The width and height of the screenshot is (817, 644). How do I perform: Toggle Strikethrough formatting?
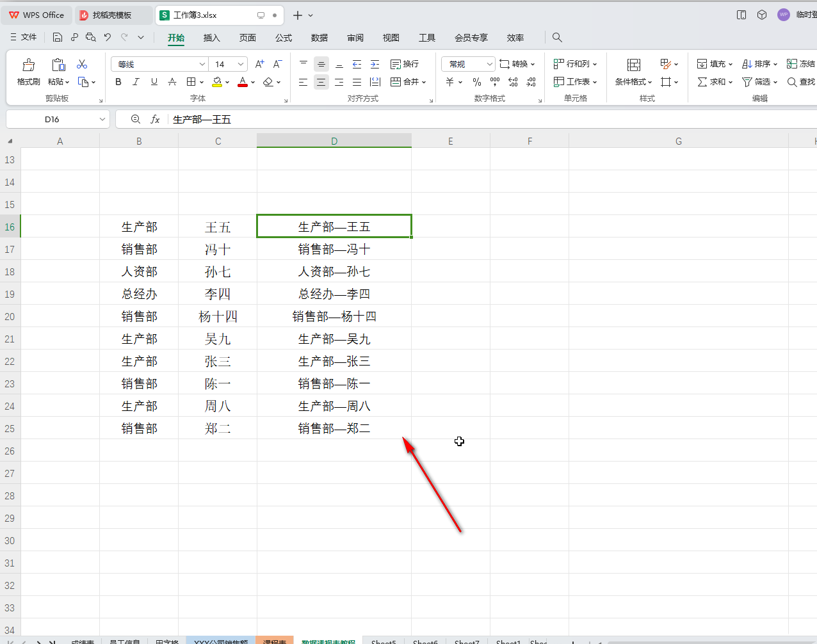172,82
